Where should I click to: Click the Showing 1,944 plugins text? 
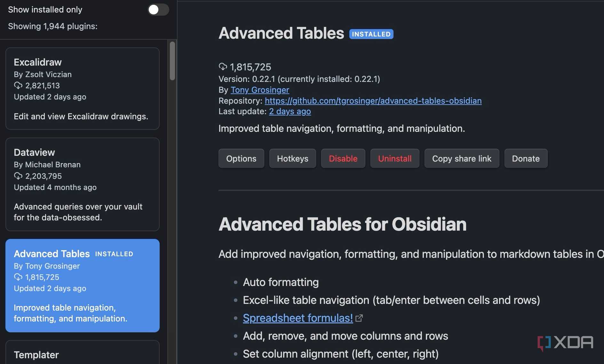53,26
